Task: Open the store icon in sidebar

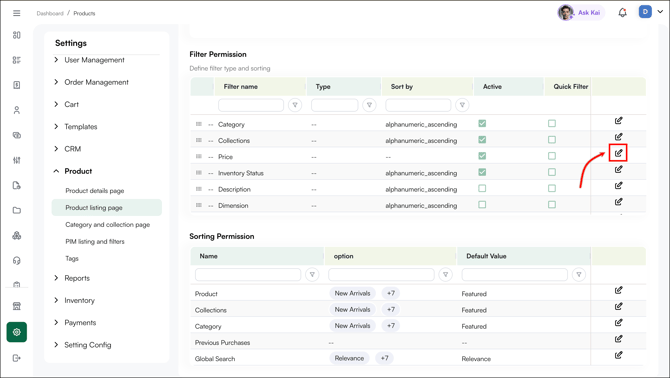Action: [x=17, y=306]
